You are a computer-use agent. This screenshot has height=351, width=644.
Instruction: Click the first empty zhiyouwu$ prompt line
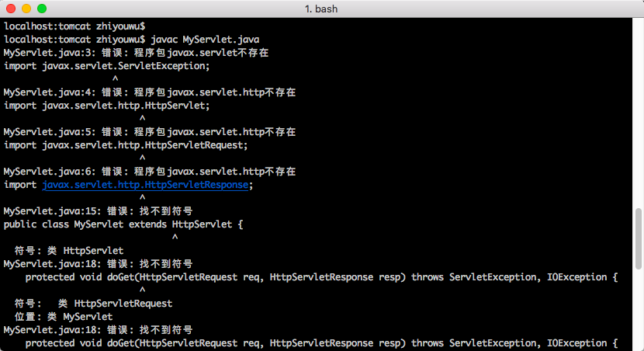(74, 26)
